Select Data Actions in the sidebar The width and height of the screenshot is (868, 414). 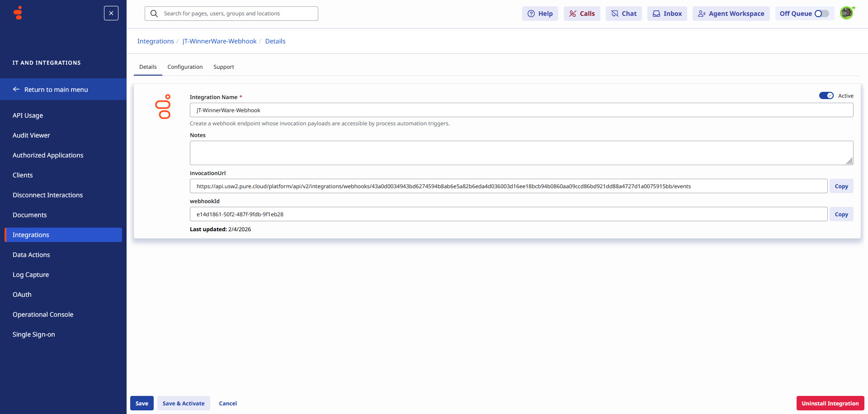(x=31, y=255)
